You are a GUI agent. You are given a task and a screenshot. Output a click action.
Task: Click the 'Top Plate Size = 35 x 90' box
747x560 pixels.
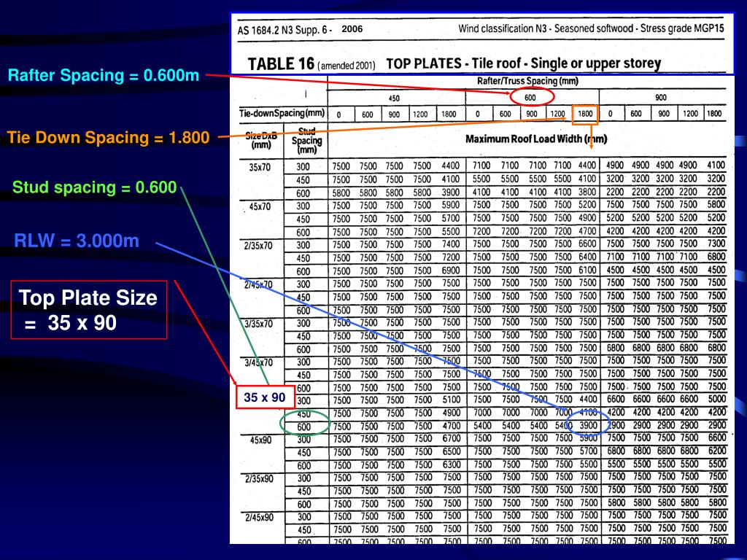click(88, 310)
